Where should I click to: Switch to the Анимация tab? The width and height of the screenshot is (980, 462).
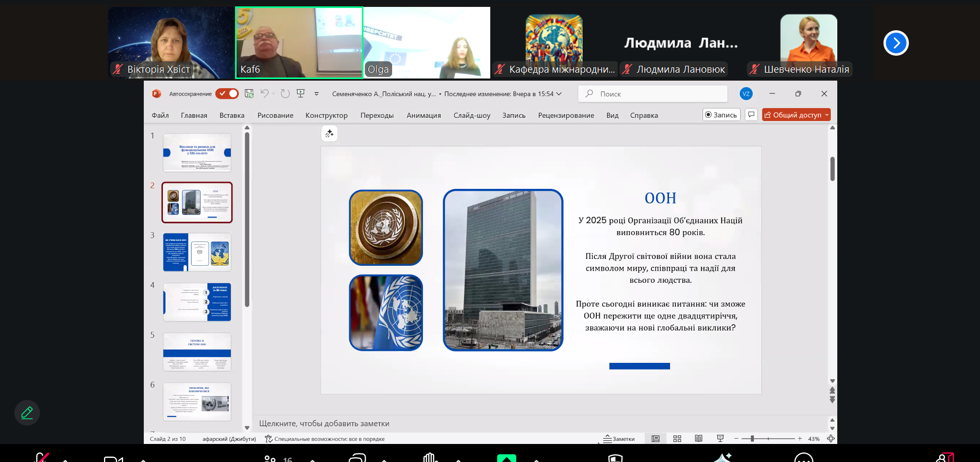pos(423,115)
